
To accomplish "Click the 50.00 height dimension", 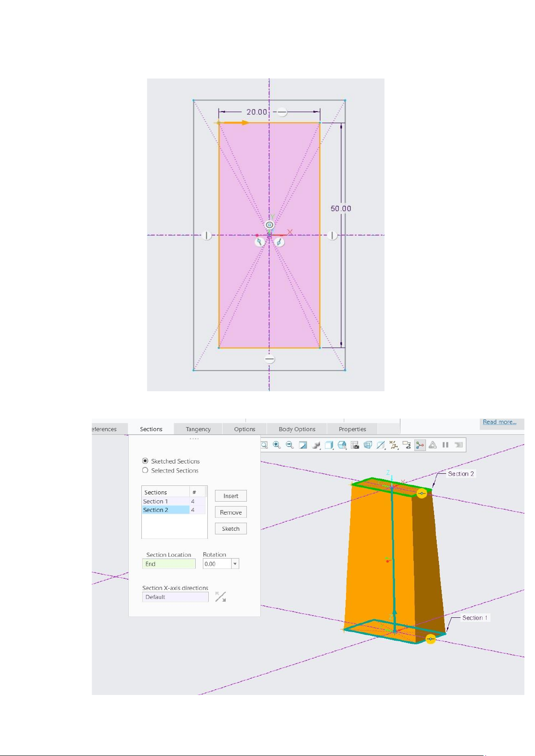I will click(341, 209).
